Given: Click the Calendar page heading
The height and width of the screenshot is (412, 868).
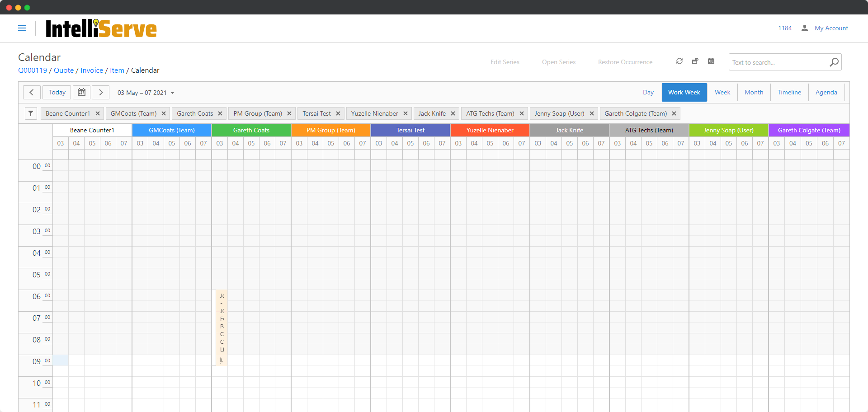Looking at the screenshot, I should [39, 57].
